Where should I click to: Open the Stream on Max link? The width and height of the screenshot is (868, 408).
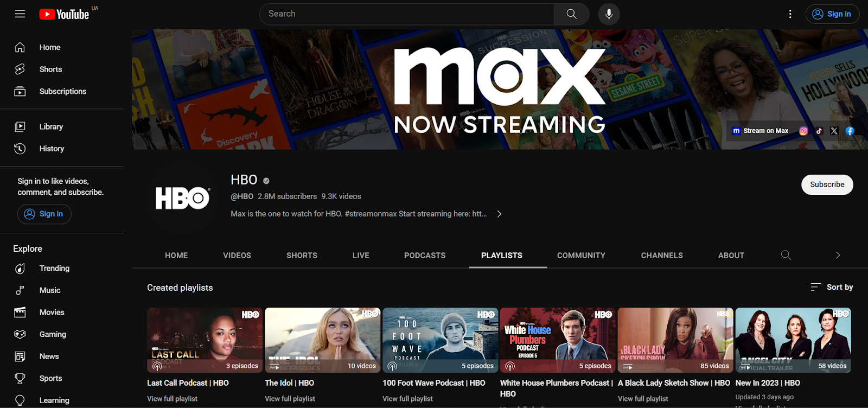(x=761, y=131)
